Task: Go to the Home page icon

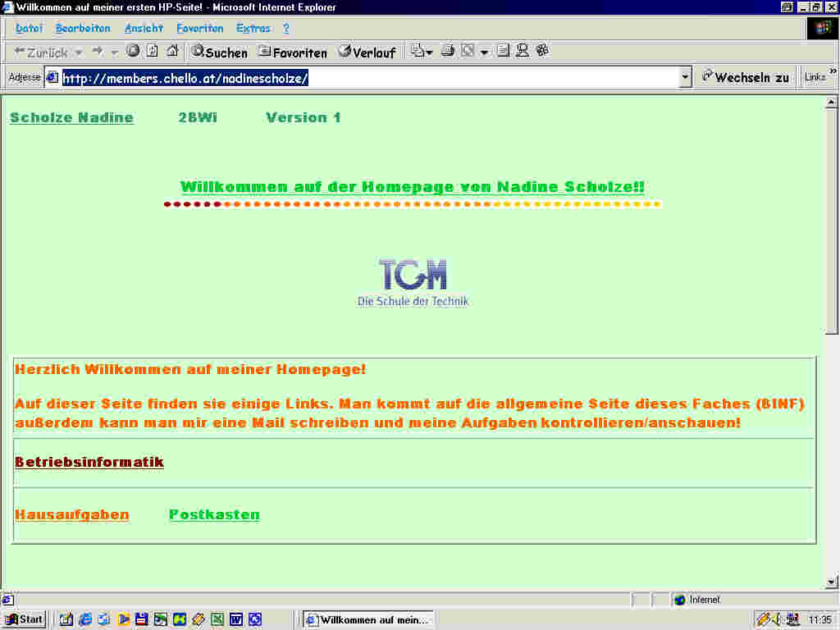Action: (x=172, y=51)
